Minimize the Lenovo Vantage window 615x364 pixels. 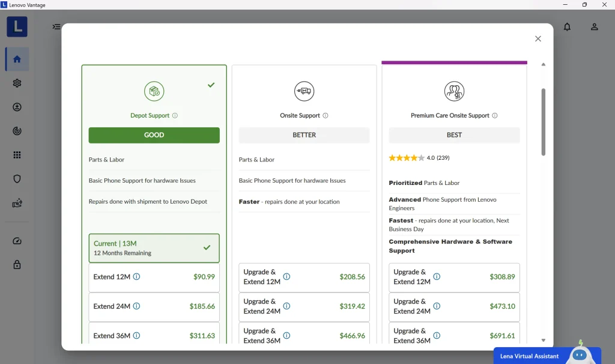pos(565,5)
